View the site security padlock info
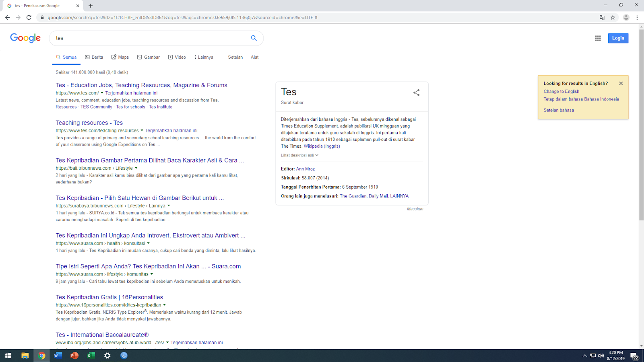 point(42,17)
